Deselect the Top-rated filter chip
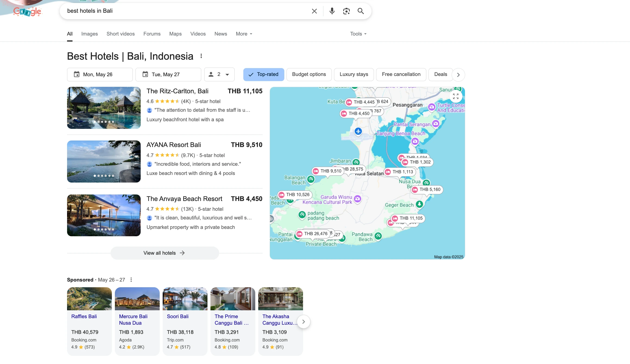The width and height of the screenshot is (630, 364). [264, 75]
